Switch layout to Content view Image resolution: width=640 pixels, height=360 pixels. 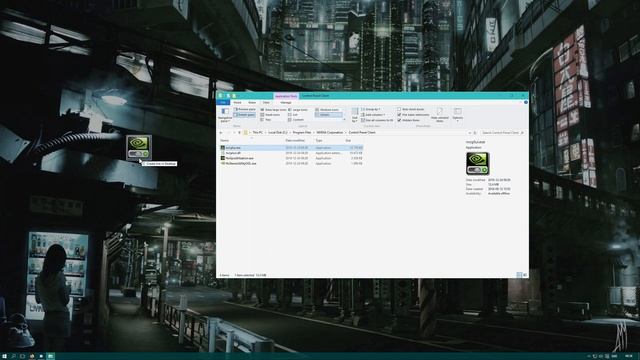(x=296, y=120)
